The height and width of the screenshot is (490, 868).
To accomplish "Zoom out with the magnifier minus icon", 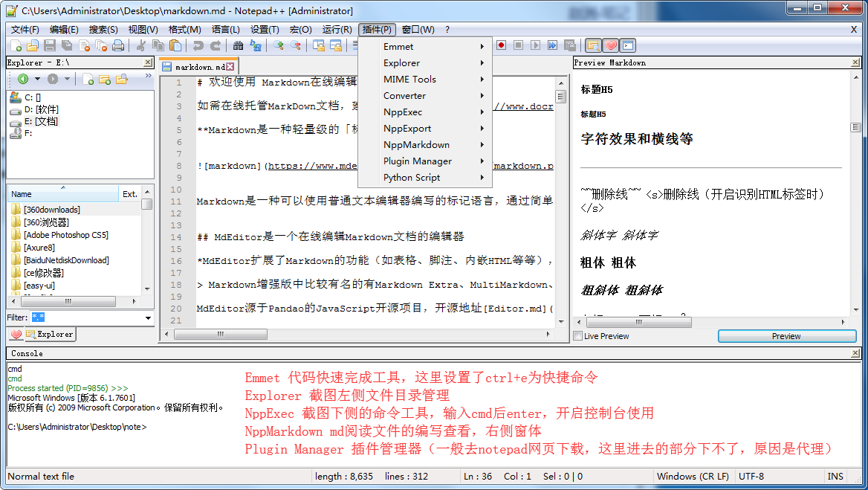I will (x=296, y=45).
